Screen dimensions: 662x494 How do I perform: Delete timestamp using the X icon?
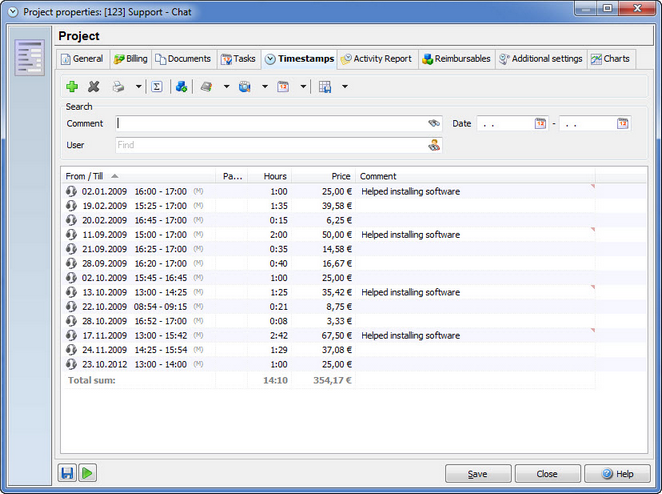pyautogui.click(x=93, y=87)
